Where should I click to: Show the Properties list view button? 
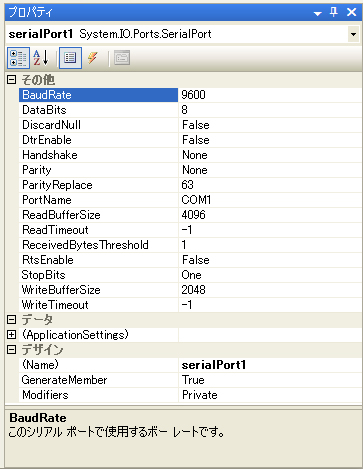70,58
